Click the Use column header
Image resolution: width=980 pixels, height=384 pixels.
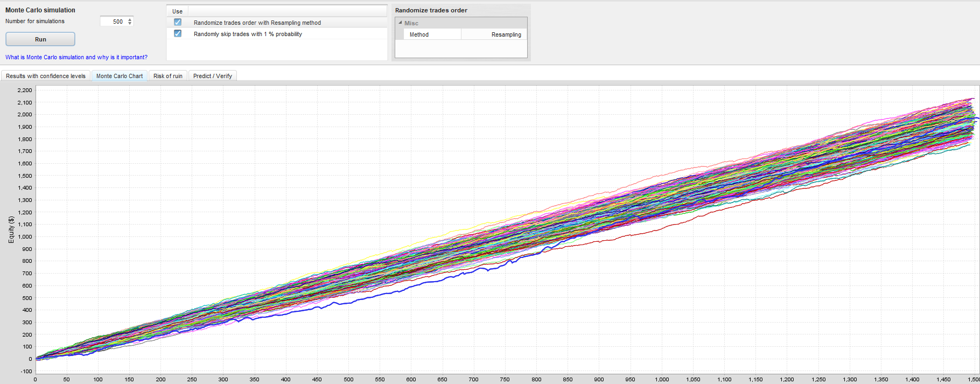pyautogui.click(x=177, y=11)
